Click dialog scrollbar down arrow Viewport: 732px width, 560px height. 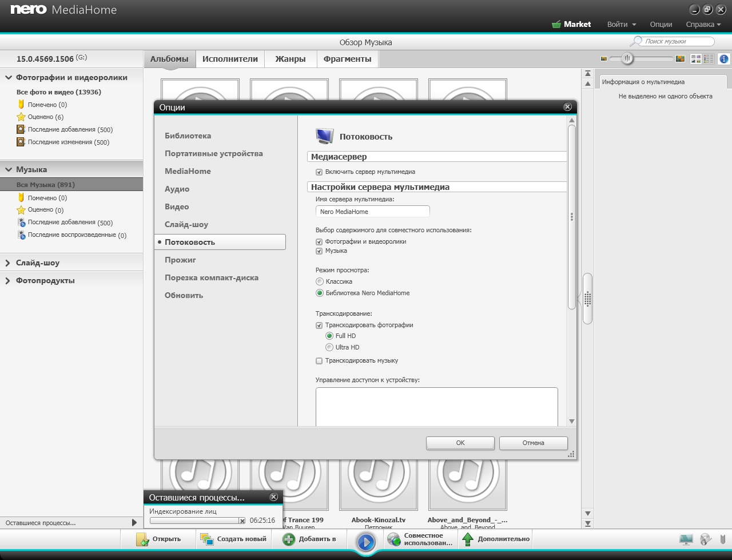pyautogui.click(x=572, y=422)
